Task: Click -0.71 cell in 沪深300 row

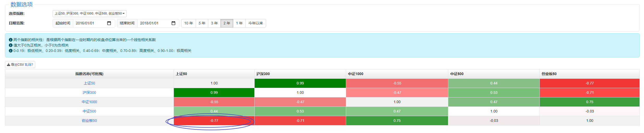Action: point(590,92)
